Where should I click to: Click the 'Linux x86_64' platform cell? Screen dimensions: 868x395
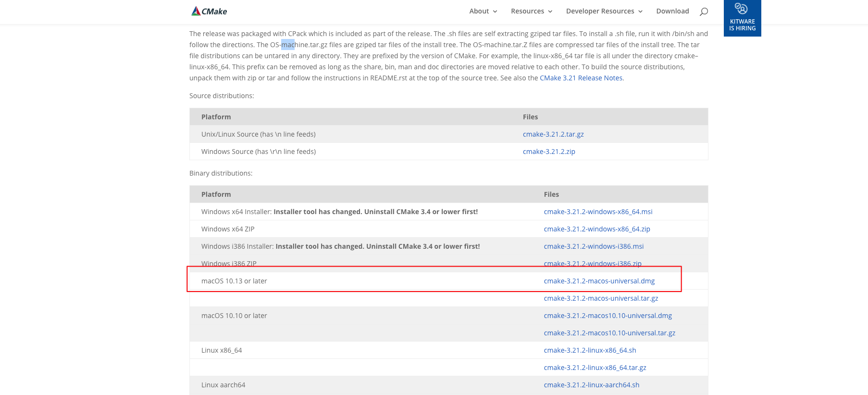coord(222,350)
